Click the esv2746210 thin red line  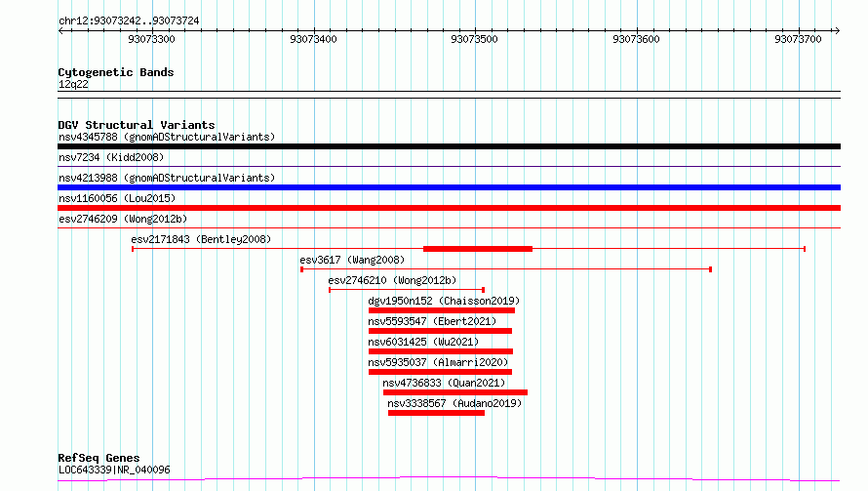tap(407, 290)
